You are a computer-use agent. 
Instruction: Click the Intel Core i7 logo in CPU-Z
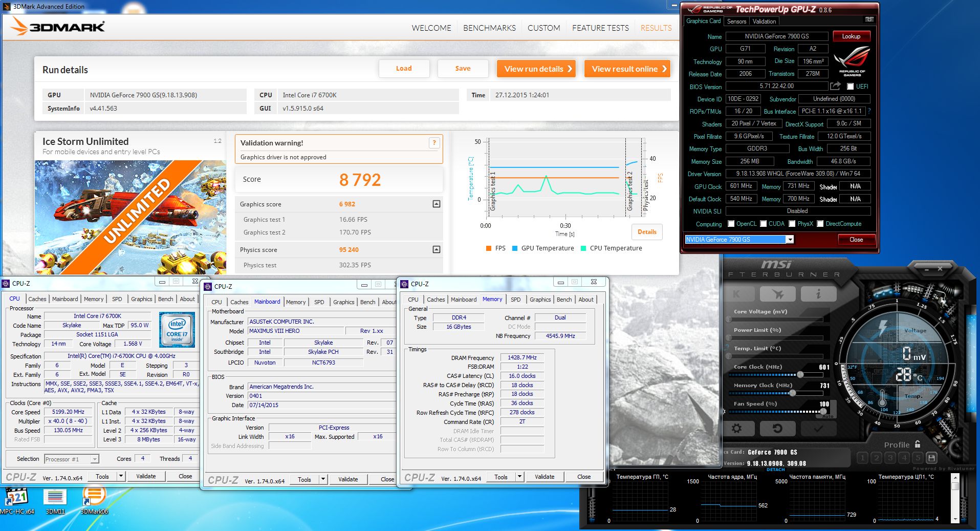tap(177, 330)
